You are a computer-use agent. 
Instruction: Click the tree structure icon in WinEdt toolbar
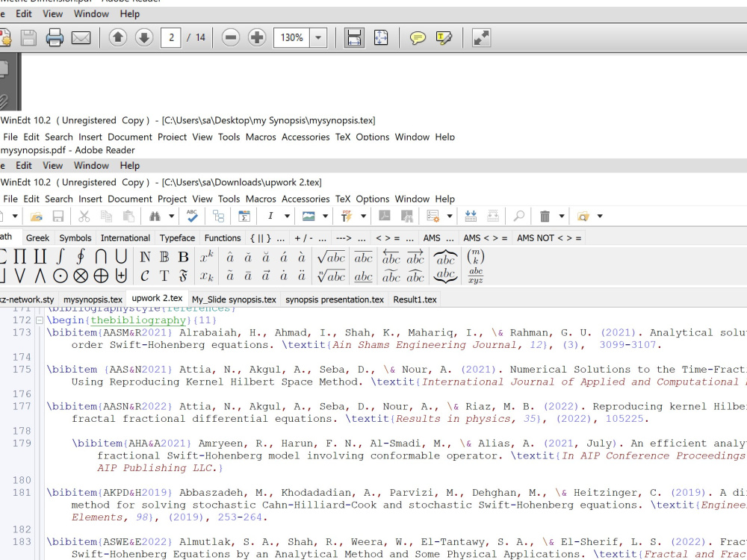(x=219, y=217)
